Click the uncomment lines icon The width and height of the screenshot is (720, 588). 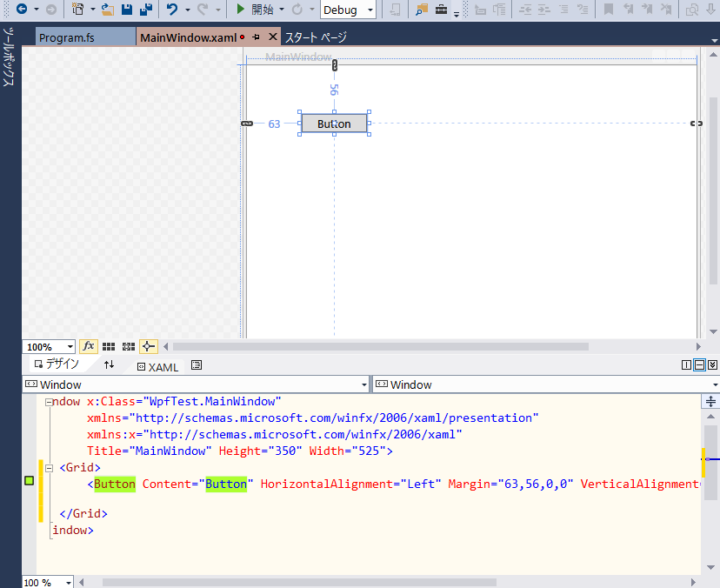click(583, 10)
